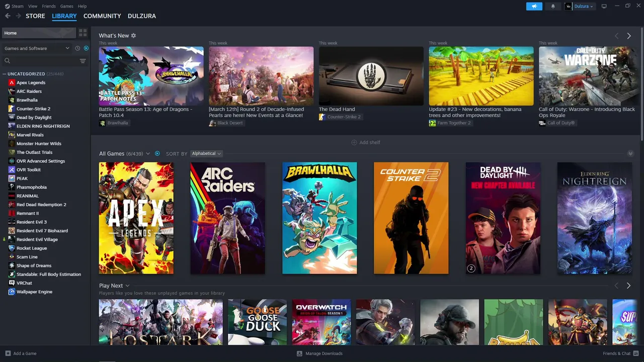Open the Games menu
The height and width of the screenshot is (362, 644).
tap(66, 6)
